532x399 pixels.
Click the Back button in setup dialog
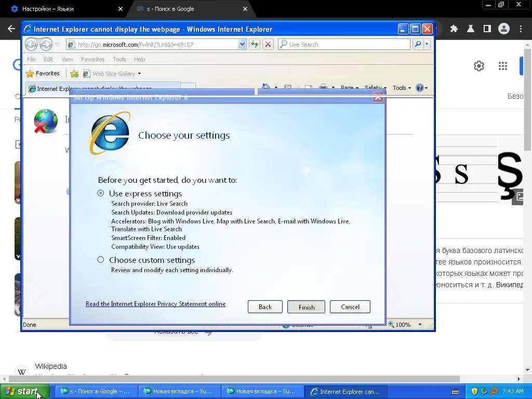[x=265, y=307]
